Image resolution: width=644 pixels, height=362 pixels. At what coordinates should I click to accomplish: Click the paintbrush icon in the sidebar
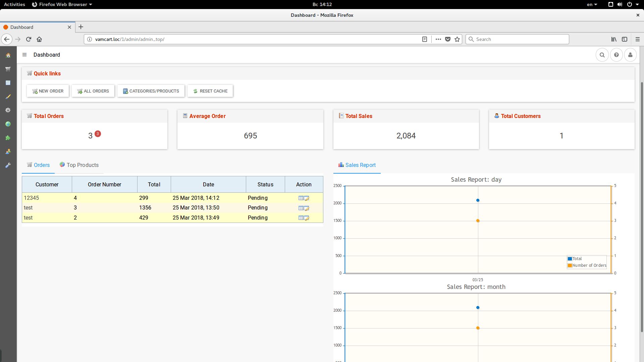coord(8,97)
